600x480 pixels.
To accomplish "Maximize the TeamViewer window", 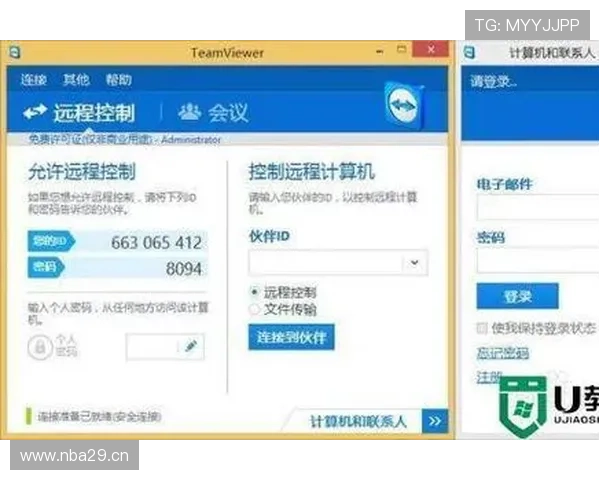I will pyautogui.click(x=401, y=50).
